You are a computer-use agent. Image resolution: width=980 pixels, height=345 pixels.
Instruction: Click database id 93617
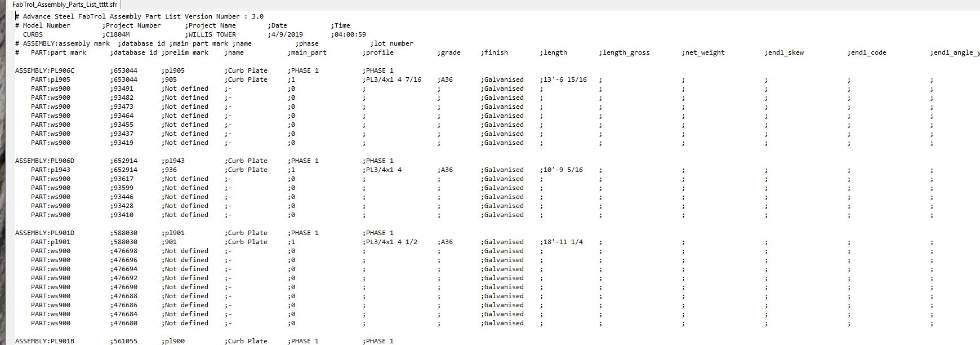click(x=124, y=179)
